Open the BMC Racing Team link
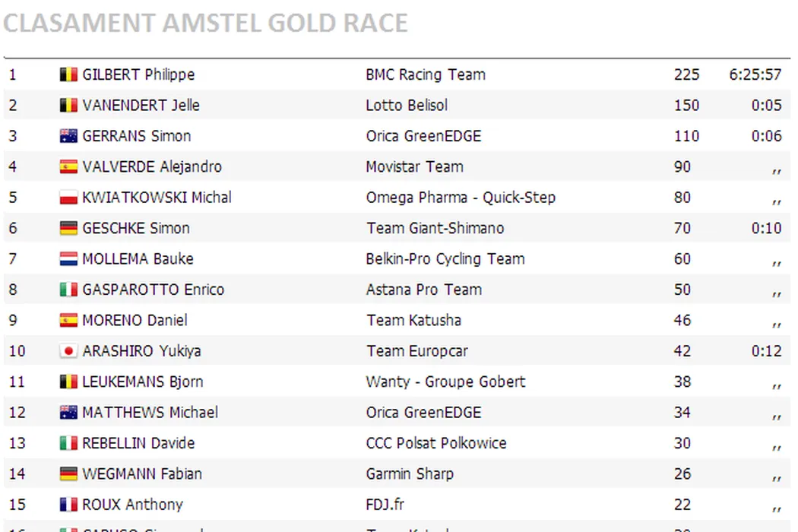The image size is (798, 532). [x=426, y=74]
